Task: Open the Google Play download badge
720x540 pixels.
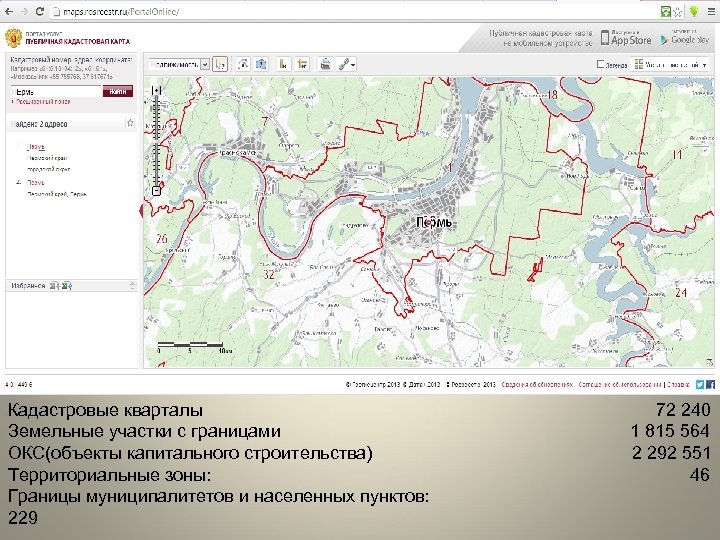Action: point(684,38)
